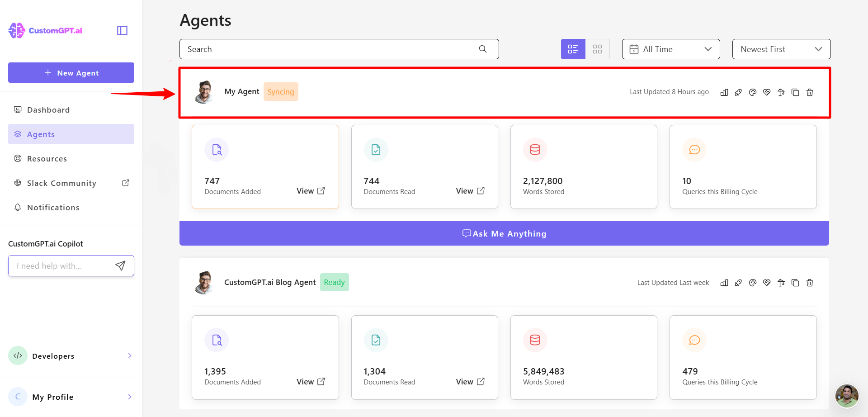Image resolution: width=868 pixels, height=417 pixels.
Task: Click 'Last Updated 8 Hours ago' text
Action: (669, 92)
